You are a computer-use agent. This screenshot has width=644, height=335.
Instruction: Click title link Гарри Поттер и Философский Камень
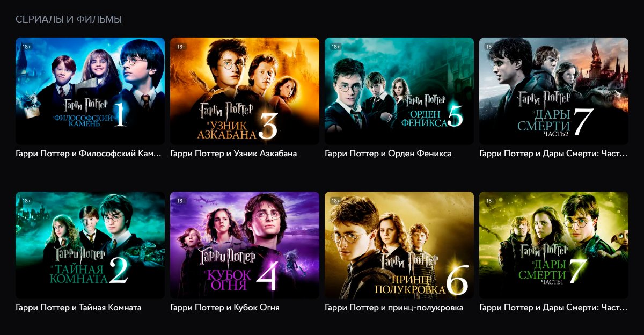[89, 154]
